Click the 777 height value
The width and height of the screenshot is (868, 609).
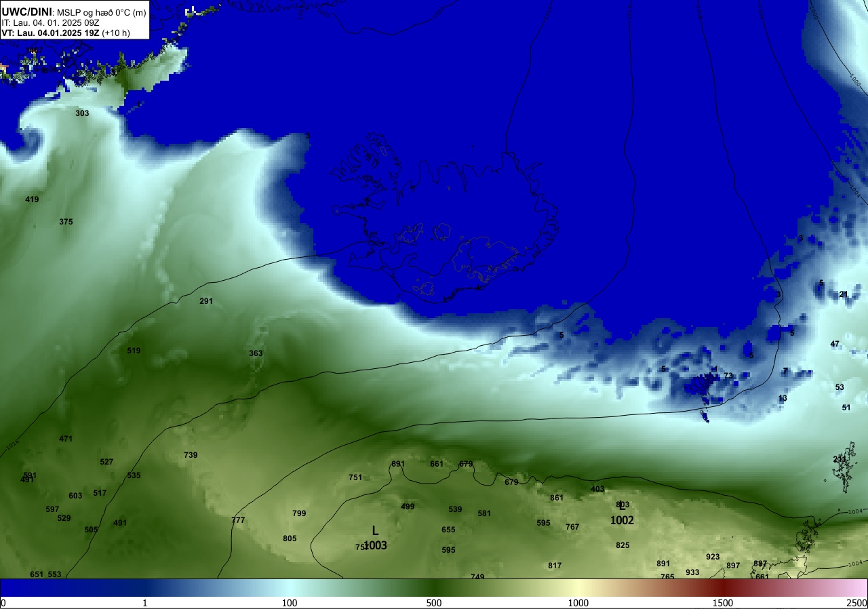(x=238, y=520)
